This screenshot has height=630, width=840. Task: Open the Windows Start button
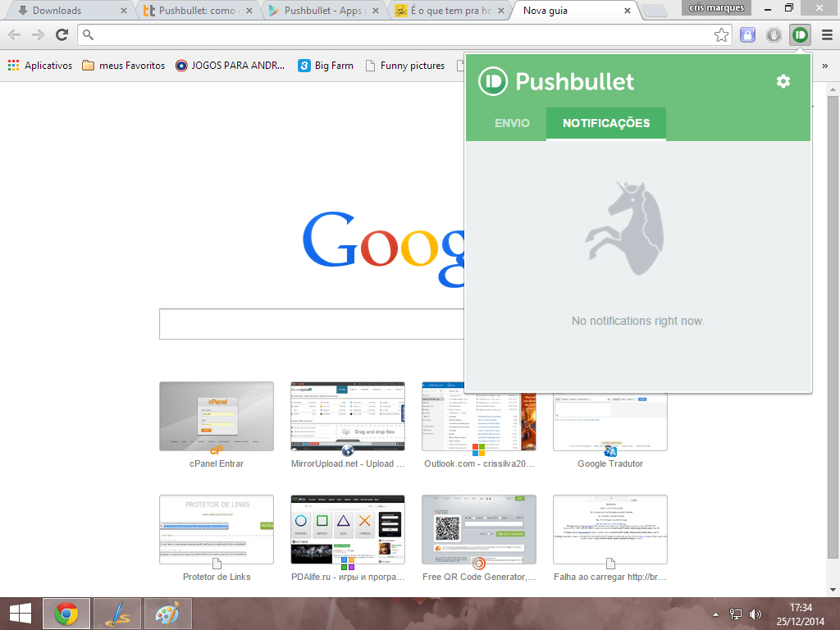pyautogui.click(x=21, y=614)
